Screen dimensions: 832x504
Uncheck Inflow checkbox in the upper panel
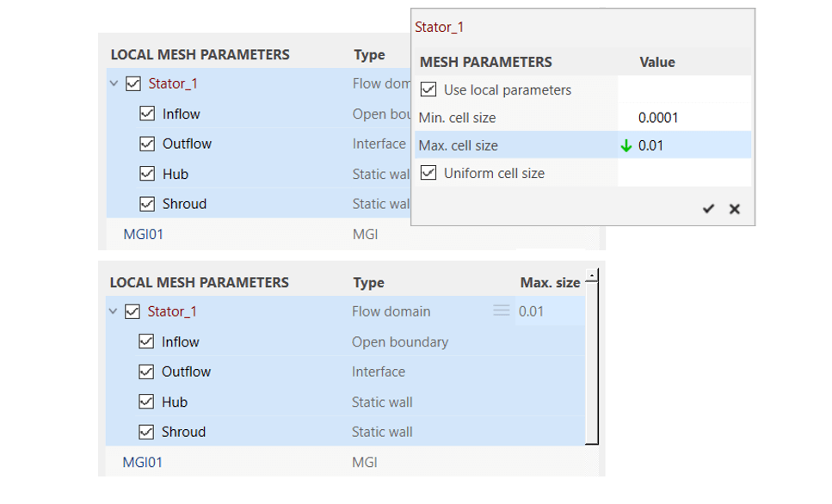click(x=147, y=114)
